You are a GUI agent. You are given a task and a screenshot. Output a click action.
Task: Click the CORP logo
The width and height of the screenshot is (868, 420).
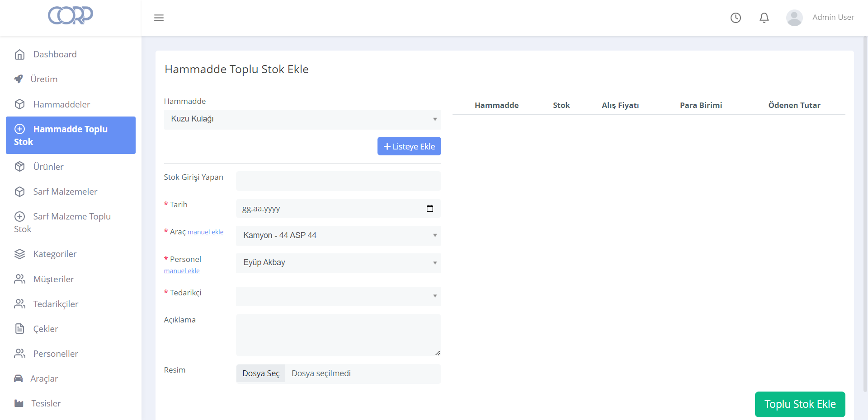71,15
